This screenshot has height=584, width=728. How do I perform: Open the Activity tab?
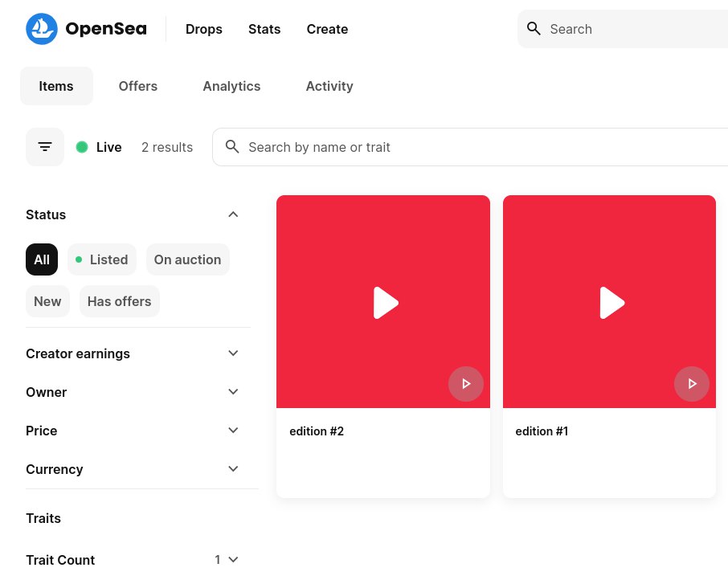(329, 86)
